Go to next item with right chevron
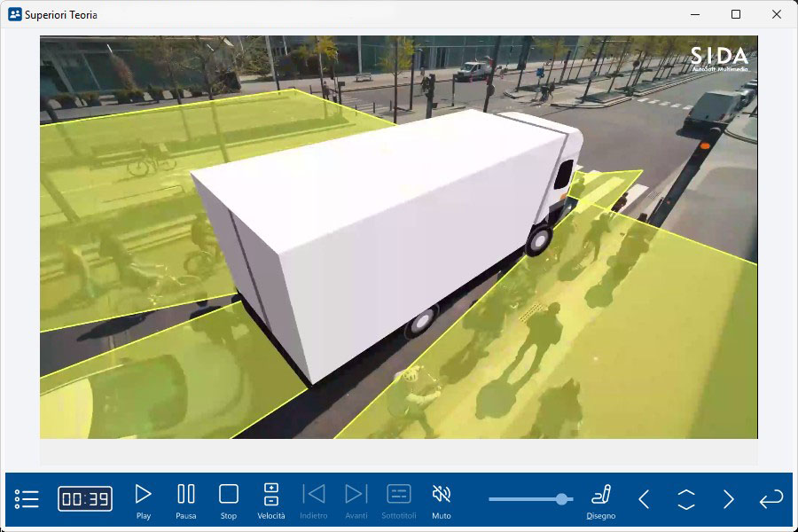798x532 pixels. click(729, 499)
